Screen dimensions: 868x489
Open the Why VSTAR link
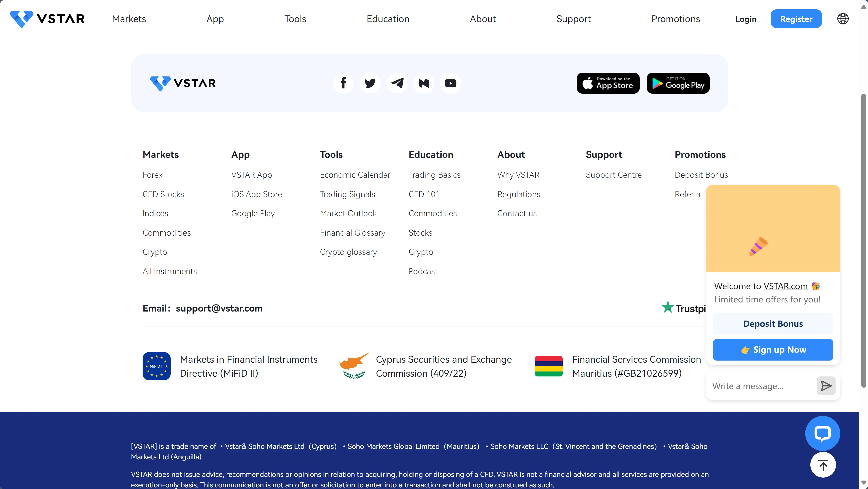click(518, 175)
